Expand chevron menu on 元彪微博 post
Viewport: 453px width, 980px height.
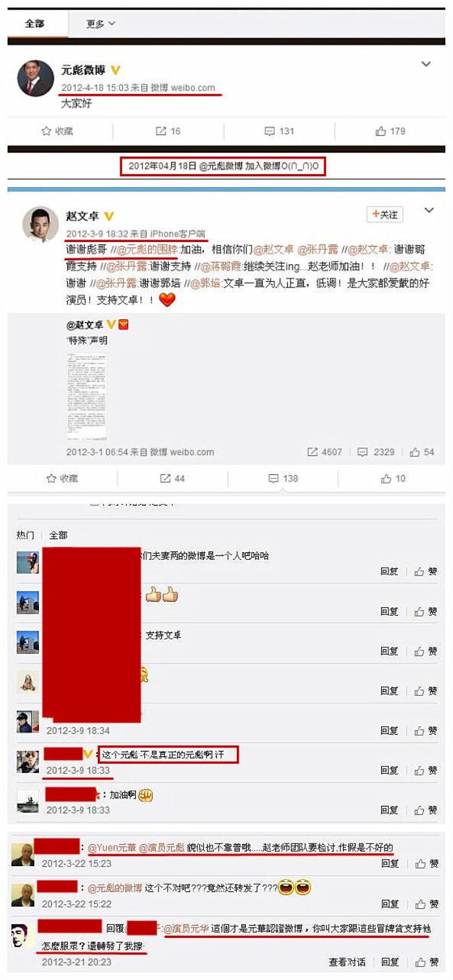click(x=426, y=64)
